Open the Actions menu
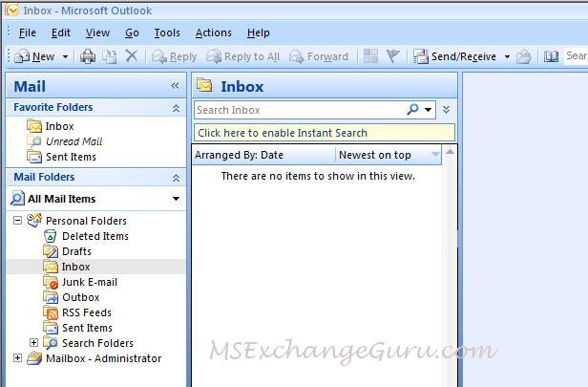 coord(213,32)
